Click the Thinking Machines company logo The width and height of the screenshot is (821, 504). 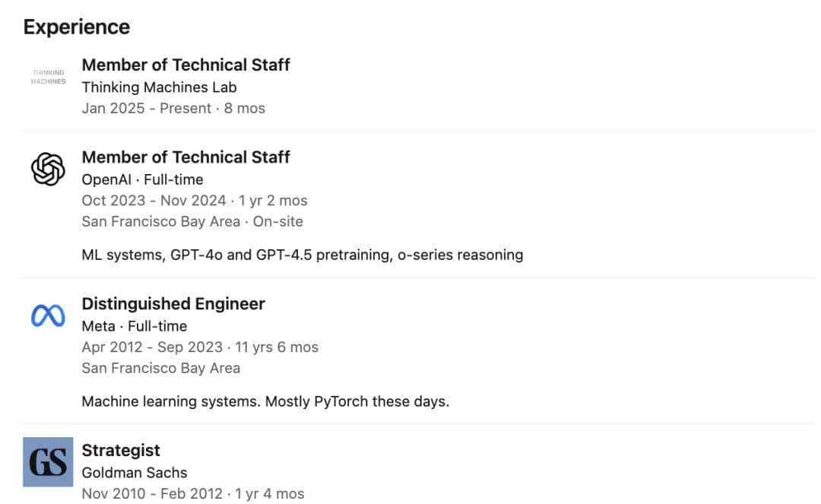48,77
